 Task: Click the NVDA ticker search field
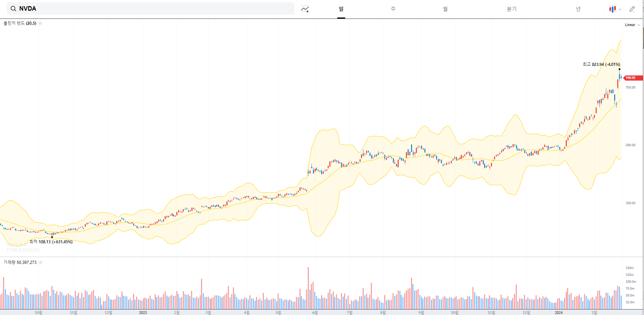coord(151,9)
